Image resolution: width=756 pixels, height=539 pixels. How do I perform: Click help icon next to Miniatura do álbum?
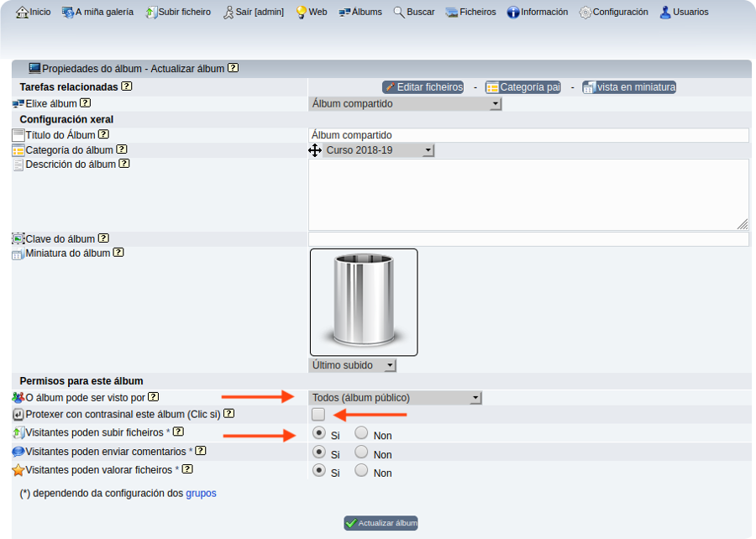[118, 252]
